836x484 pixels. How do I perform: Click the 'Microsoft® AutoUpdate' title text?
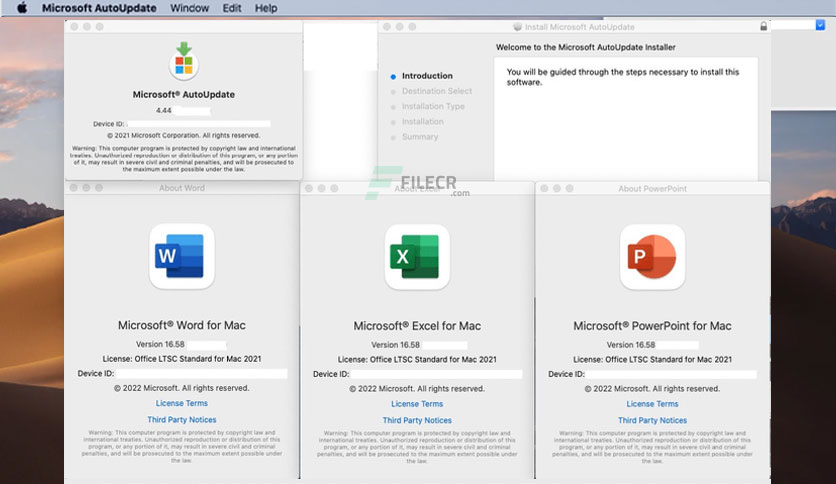(184, 94)
